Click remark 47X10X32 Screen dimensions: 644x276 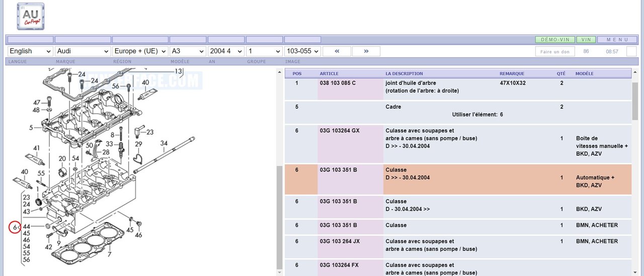513,83
